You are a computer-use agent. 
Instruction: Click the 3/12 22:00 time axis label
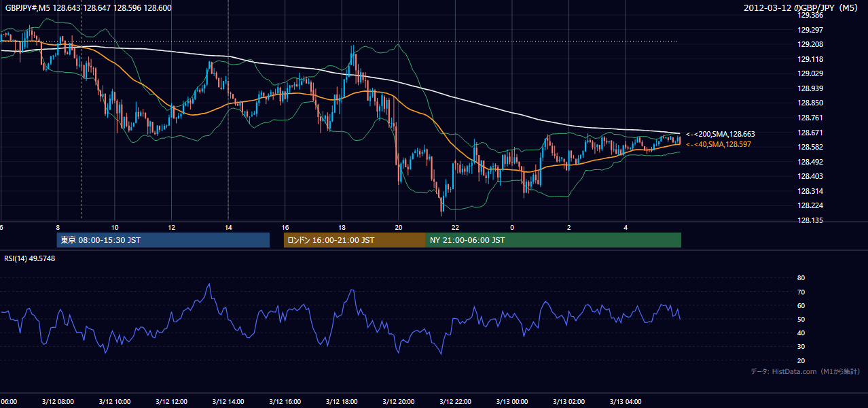pyautogui.click(x=455, y=401)
